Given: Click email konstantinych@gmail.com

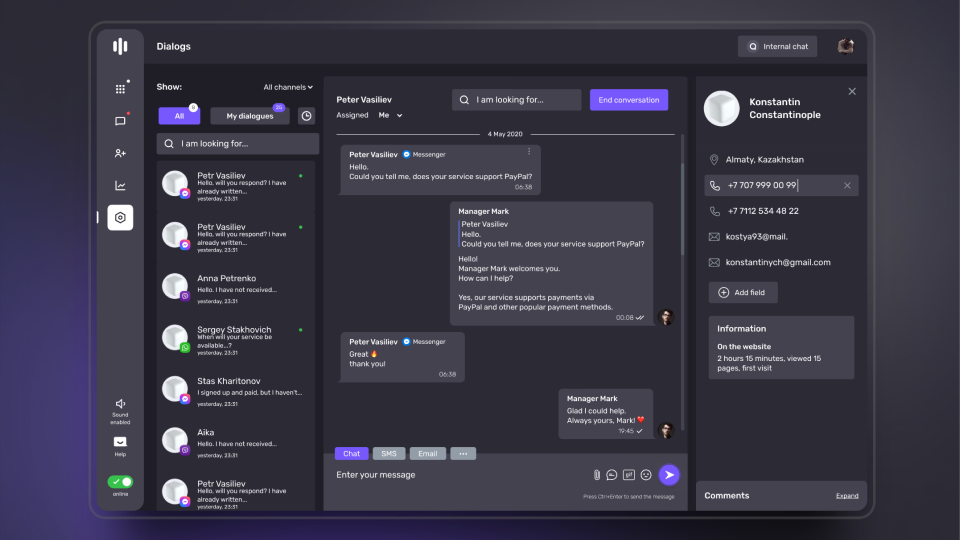Looking at the screenshot, I should tap(778, 263).
